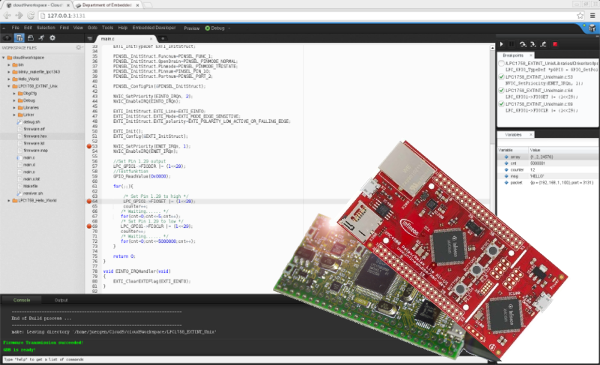
Task: Click the browser Back arrow
Action: tap(7, 16)
